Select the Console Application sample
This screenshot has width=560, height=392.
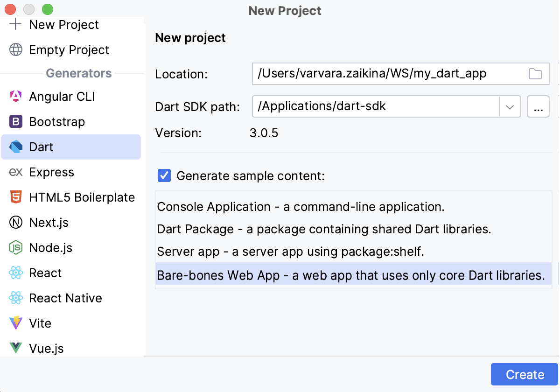301,206
